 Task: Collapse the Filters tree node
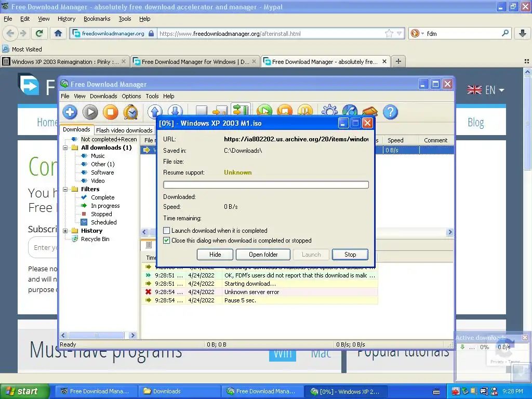click(65, 189)
